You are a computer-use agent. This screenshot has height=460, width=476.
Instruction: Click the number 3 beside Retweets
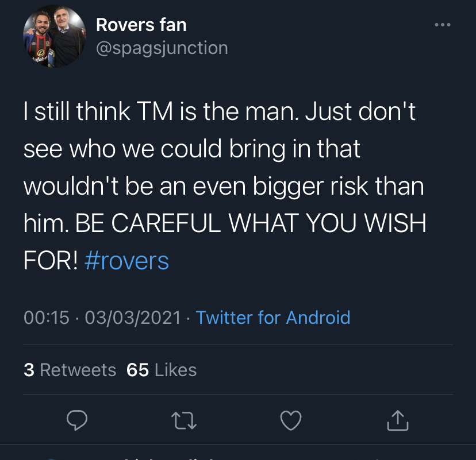[x=29, y=370]
